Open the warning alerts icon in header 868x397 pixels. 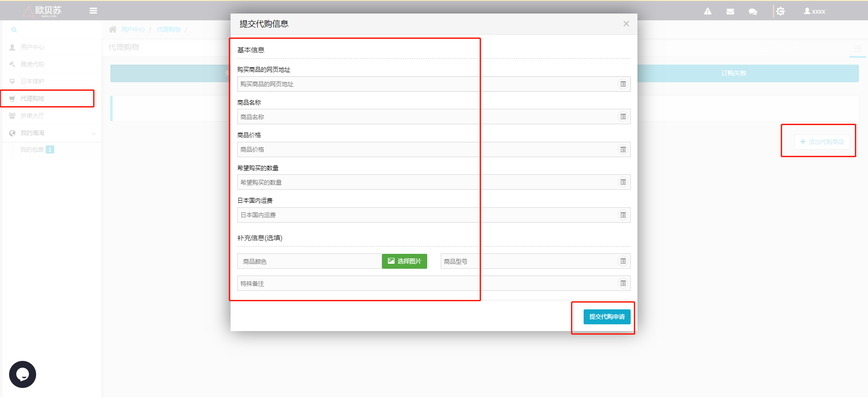(x=708, y=11)
